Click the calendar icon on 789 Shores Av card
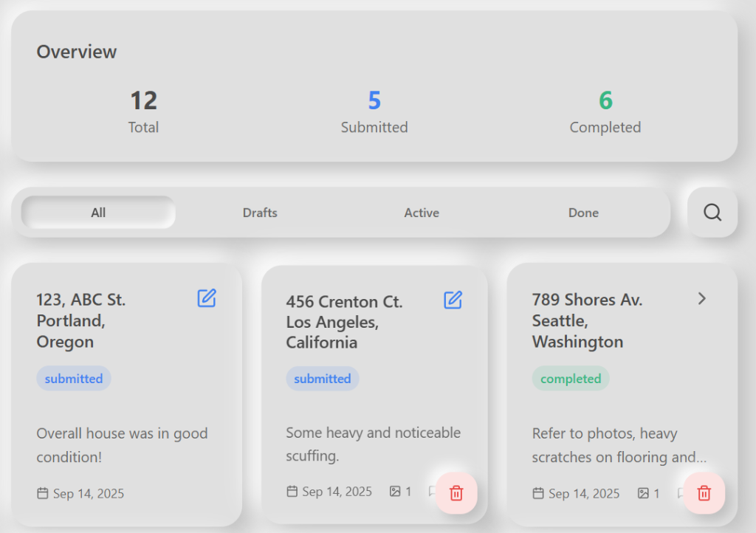 coord(537,493)
